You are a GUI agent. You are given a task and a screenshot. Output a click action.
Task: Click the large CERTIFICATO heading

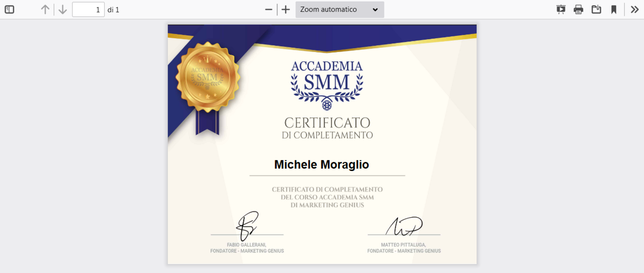pyautogui.click(x=327, y=123)
